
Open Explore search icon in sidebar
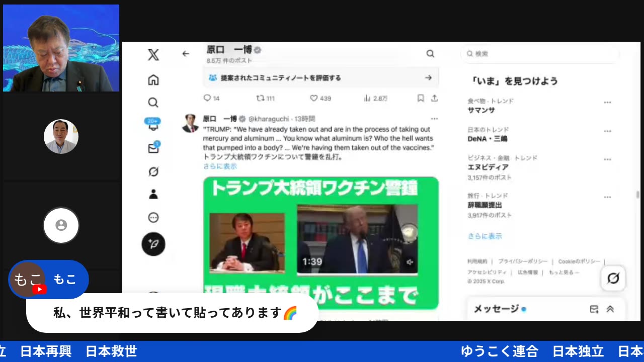153,103
